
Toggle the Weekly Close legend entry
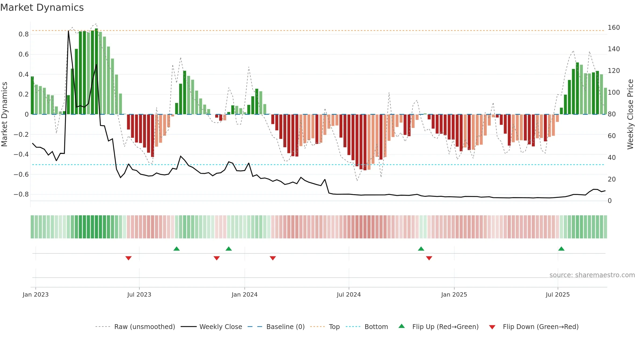click(211, 327)
